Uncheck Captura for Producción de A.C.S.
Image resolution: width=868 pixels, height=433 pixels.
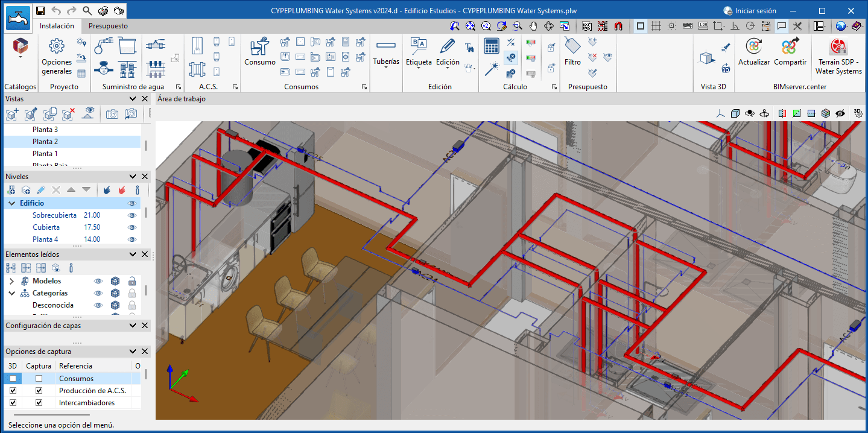39,391
